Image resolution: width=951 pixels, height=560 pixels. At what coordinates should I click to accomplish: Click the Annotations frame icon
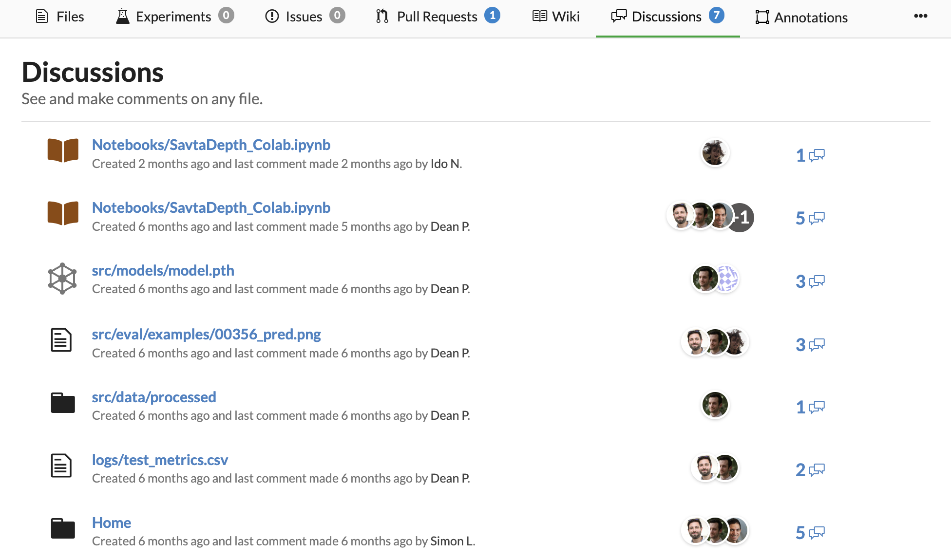762,17
